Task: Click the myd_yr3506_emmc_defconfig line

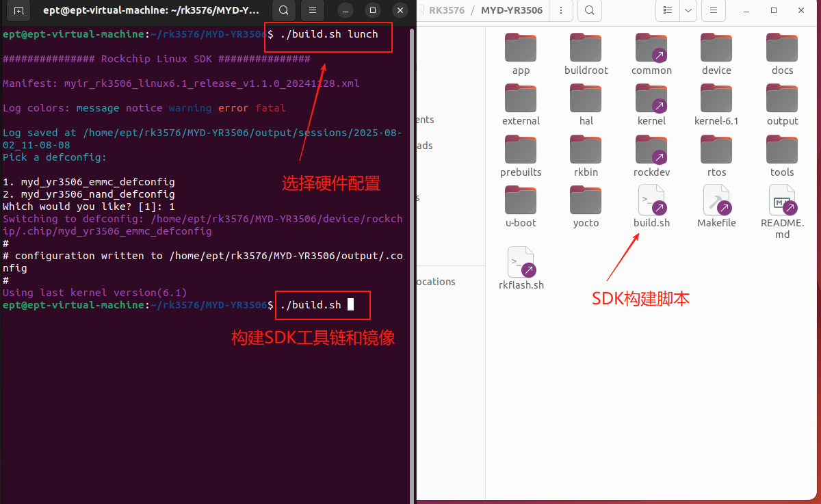Action: click(89, 182)
